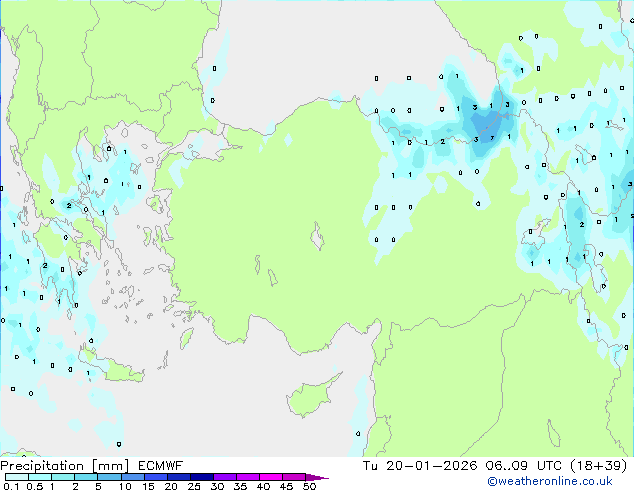Select the above-50 arrow tip of legend
The image size is (634, 490).
(x=317, y=477)
